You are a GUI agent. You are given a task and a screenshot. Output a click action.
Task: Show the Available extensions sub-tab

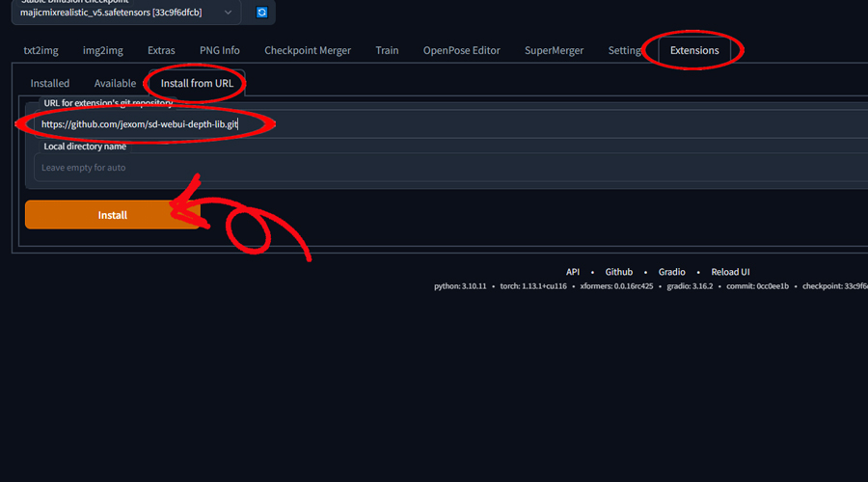(115, 83)
